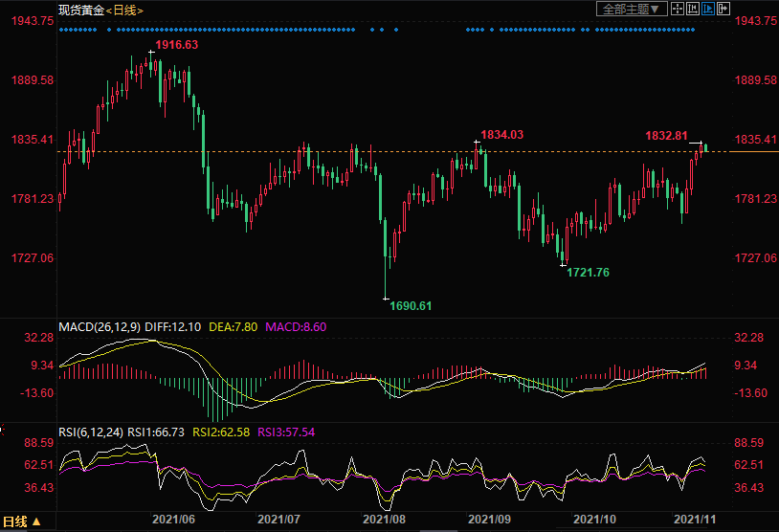This screenshot has height=532, width=779.
Task: Click the 1832.81 recent high label
Action: coord(664,136)
